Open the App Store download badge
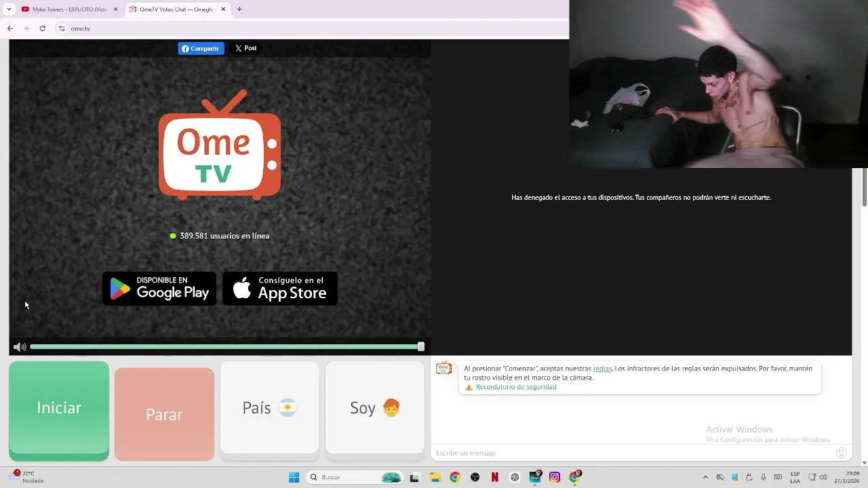This screenshot has width=868, height=488. [x=280, y=289]
